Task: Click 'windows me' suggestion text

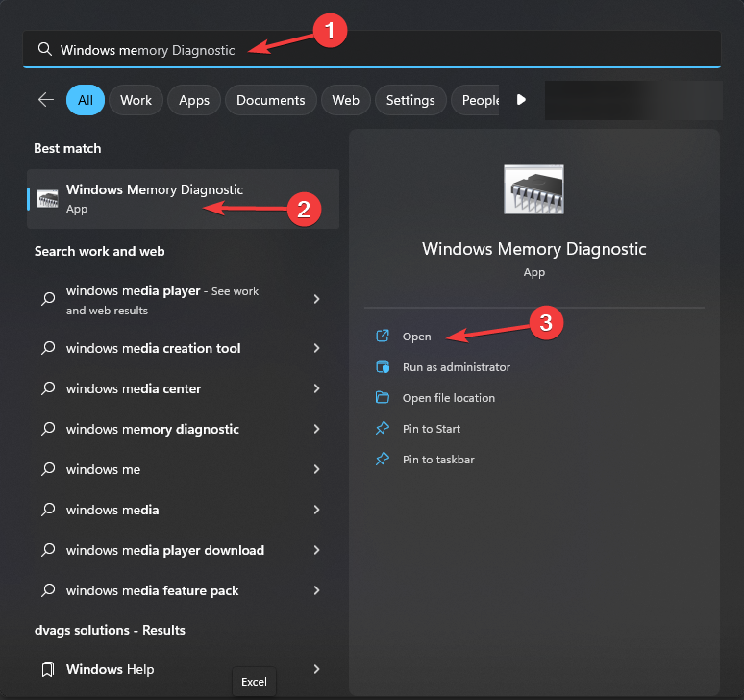Action: 103,469
